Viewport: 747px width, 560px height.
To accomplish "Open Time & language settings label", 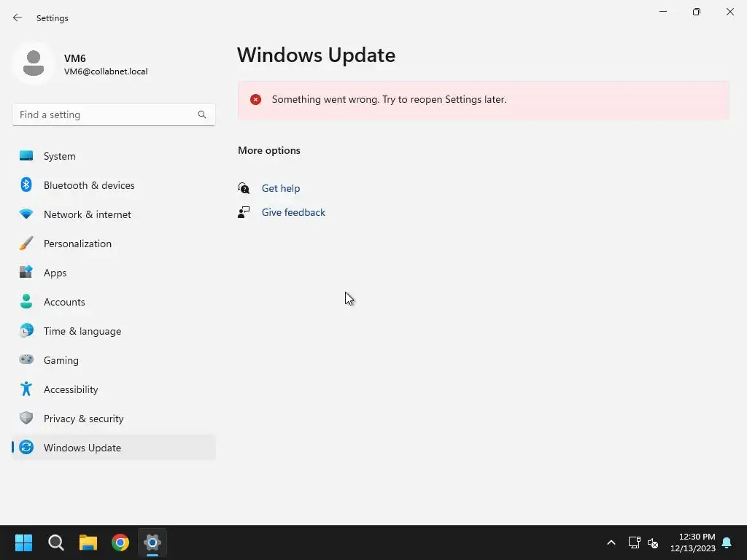I will point(82,331).
